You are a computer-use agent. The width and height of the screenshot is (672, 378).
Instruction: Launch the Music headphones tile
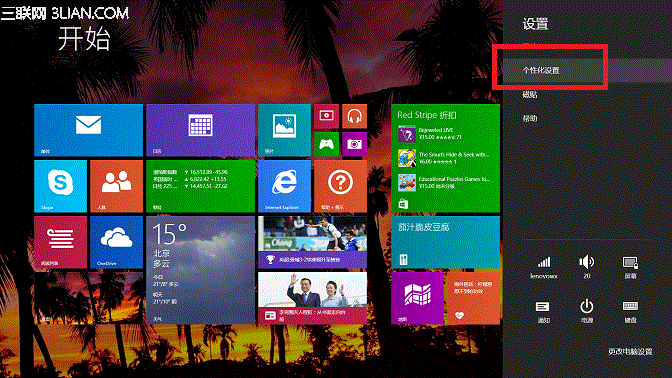point(354,116)
